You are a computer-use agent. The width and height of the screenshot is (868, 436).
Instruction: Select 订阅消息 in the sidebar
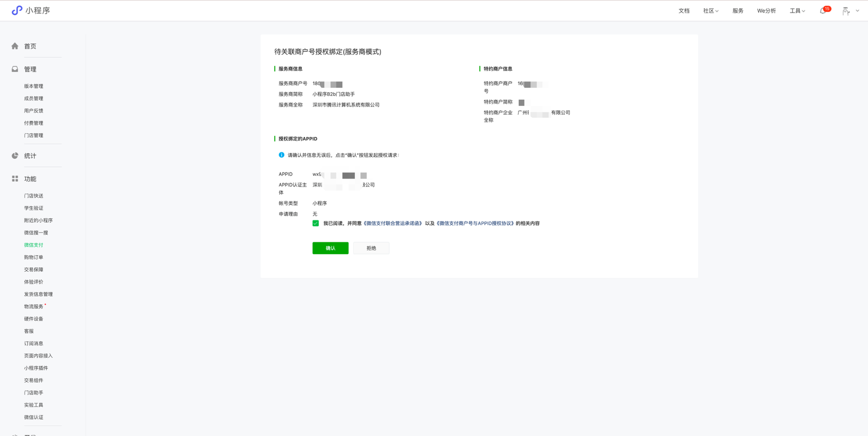33,344
